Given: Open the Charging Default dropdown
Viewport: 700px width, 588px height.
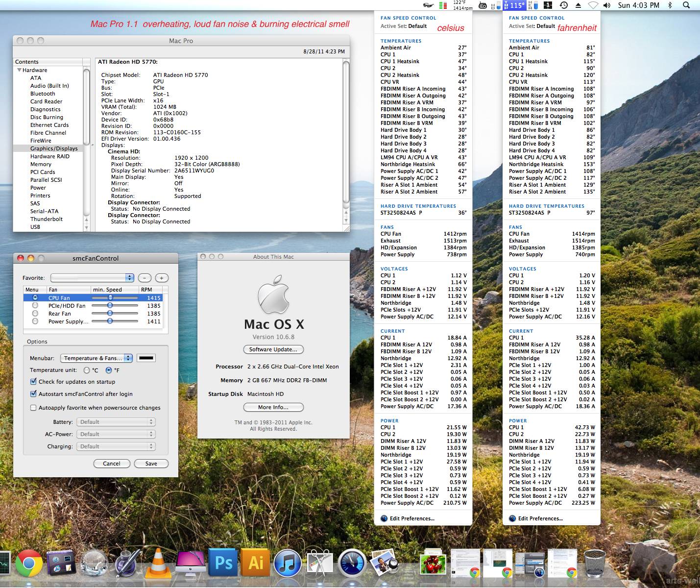Looking at the screenshot, I should (x=116, y=446).
